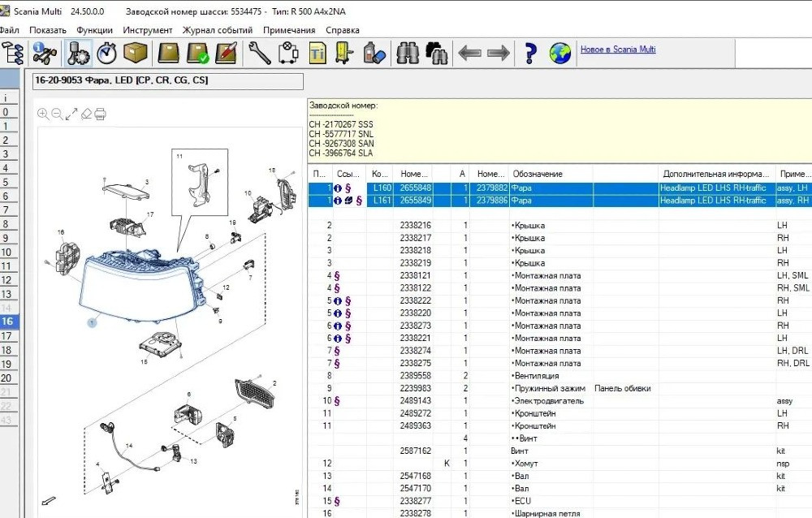Open the Инструмент menu
Image resolution: width=812 pixels, height=518 pixels.
[148, 30]
